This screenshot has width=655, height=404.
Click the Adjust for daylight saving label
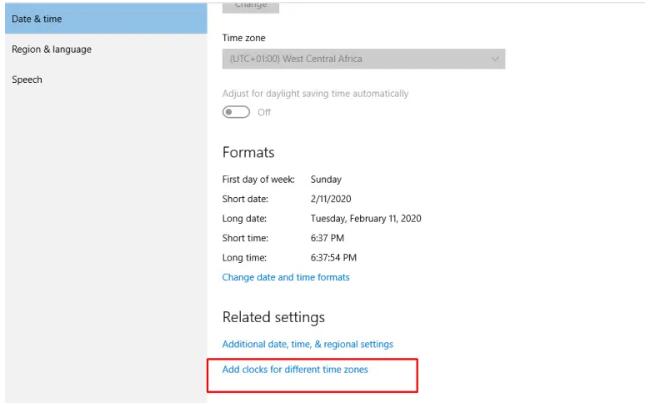coord(315,93)
